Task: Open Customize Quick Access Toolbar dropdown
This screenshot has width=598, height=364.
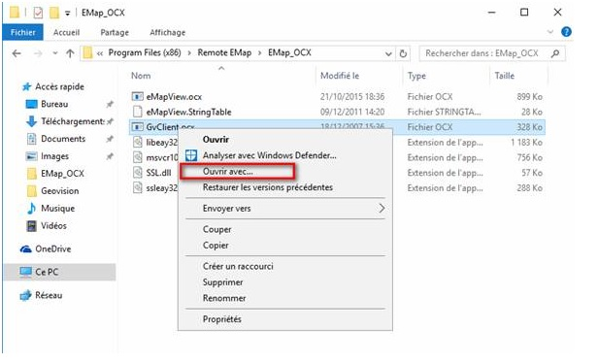Action: point(68,14)
